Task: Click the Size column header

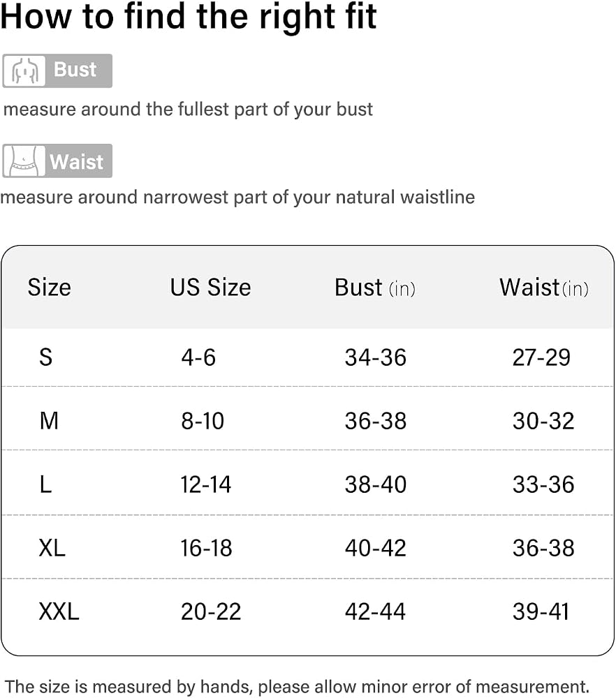Action: pyautogui.click(x=50, y=287)
